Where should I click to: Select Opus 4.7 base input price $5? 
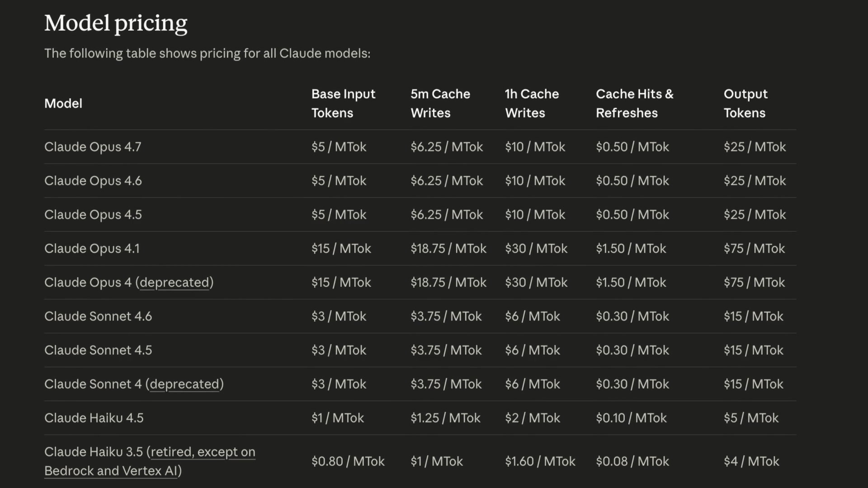[339, 147]
